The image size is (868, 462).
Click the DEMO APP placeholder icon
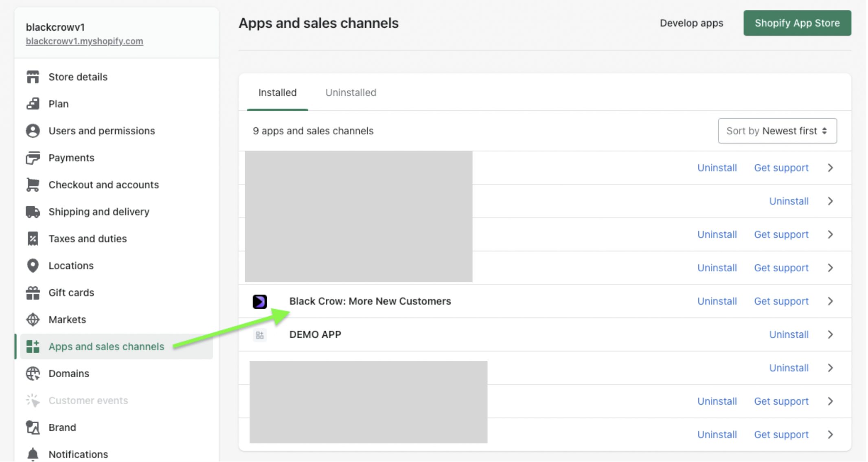(260, 335)
